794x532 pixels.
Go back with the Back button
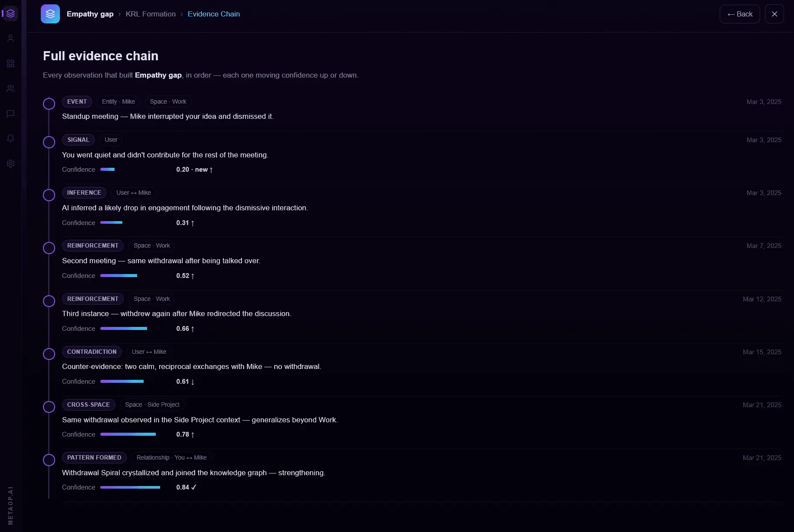tap(740, 14)
